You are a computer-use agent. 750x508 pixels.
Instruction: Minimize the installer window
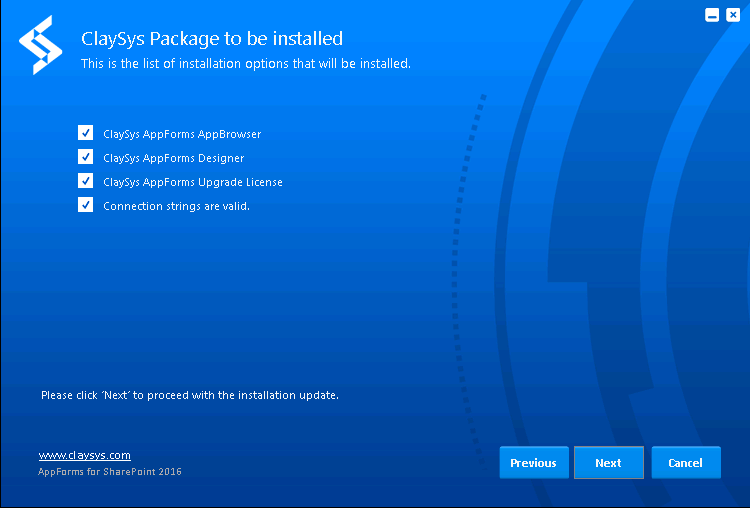712,15
